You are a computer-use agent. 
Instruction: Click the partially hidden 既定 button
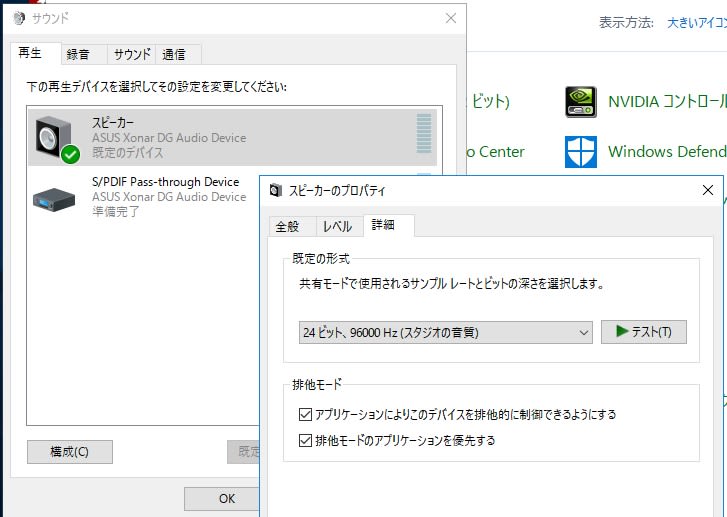tap(243, 452)
